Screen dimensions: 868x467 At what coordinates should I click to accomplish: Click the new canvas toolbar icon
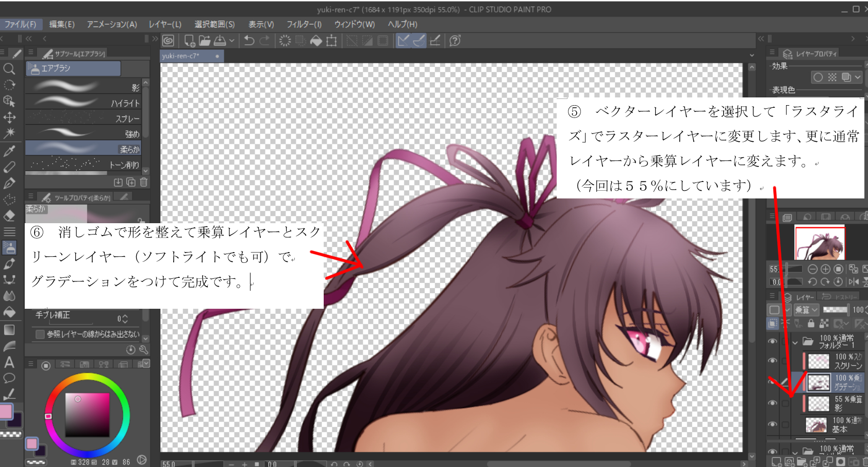click(x=189, y=41)
